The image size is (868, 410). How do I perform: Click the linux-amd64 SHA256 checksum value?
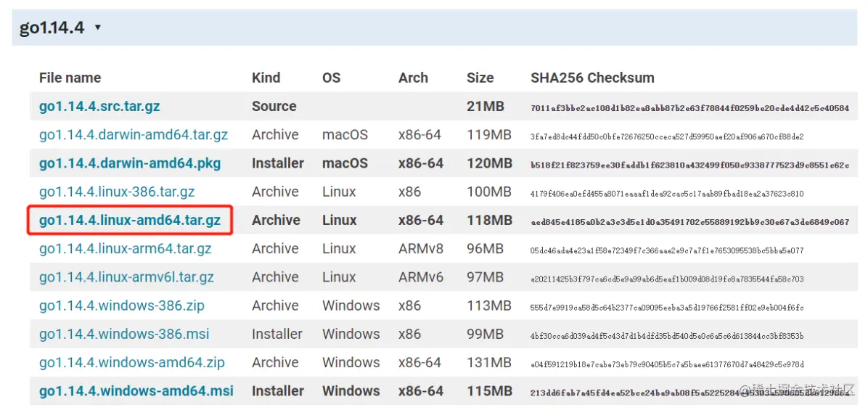[x=689, y=221]
